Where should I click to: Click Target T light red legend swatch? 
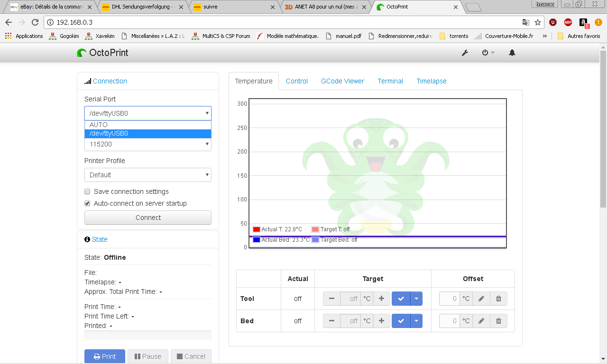[x=315, y=229]
